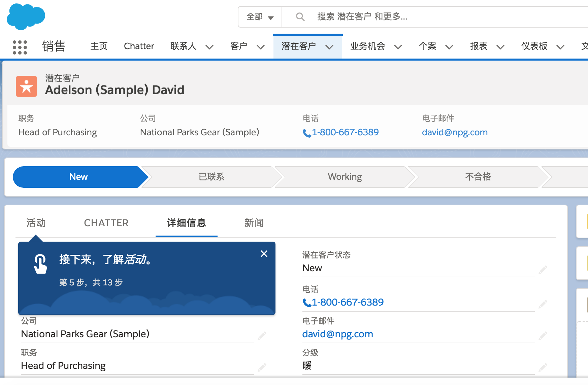The width and height of the screenshot is (588, 385).
Task: Click david@npg.com link in header
Action: (x=455, y=132)
